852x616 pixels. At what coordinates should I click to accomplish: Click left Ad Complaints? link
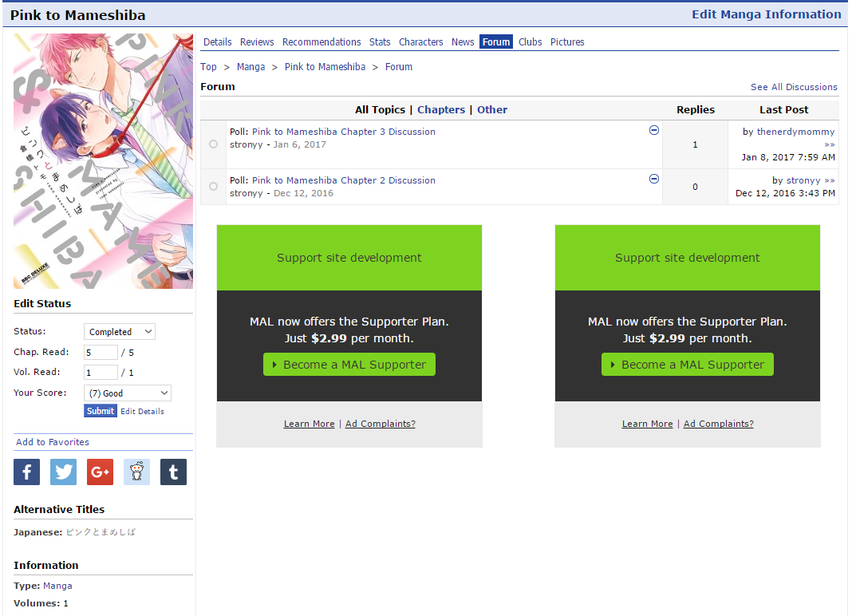[381, 424]
